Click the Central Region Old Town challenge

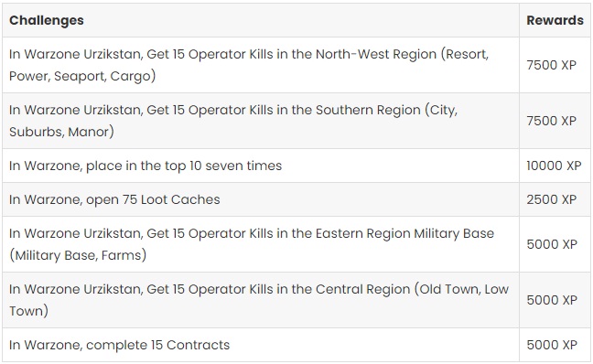(x=259, y=300)
